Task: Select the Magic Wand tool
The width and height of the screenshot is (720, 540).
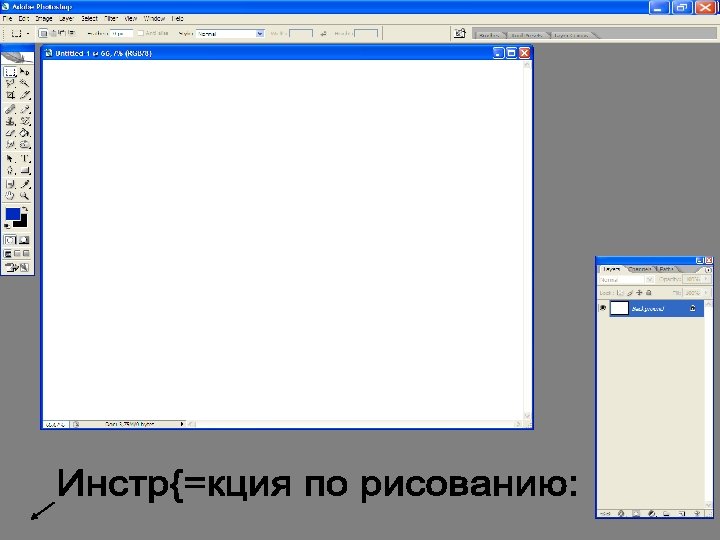Action: [25, 84]
